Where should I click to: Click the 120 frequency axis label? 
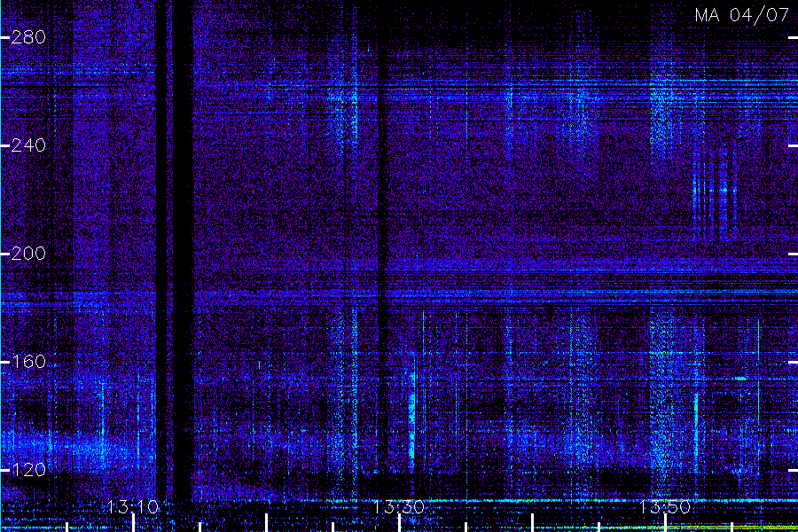(x=28, y=470)
